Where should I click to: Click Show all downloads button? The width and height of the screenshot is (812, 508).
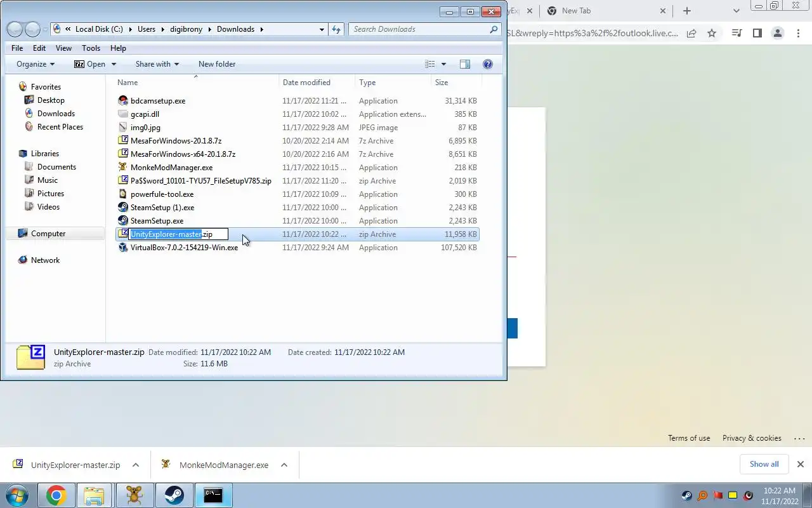[764, 464]
